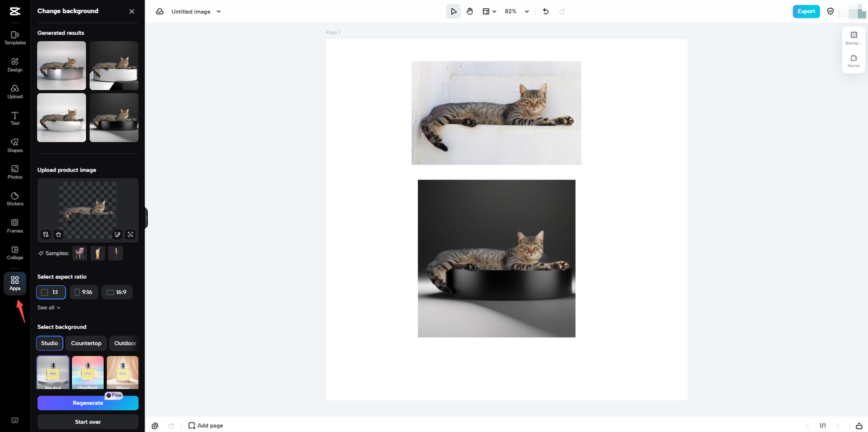868x432 pixels.
Task: Click the duplicate page icon
Action: point(155,425)
